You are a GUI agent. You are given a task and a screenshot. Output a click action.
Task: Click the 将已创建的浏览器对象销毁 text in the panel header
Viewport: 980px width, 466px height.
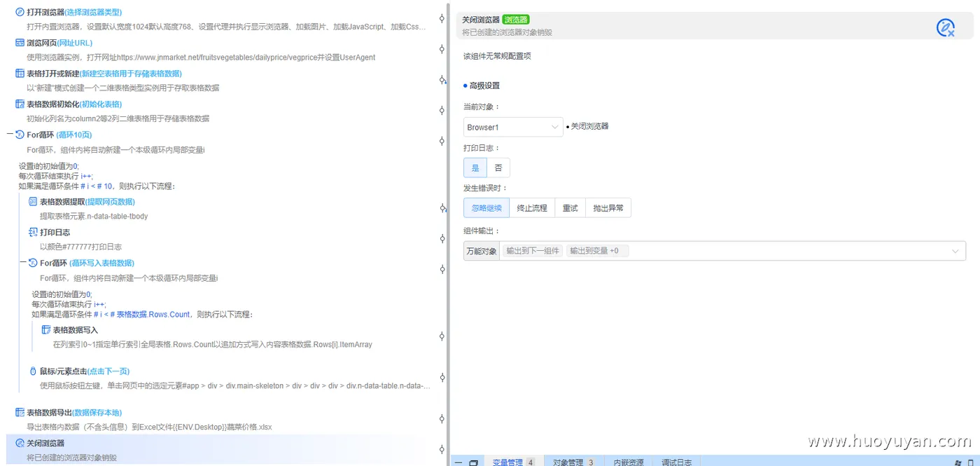507,32
